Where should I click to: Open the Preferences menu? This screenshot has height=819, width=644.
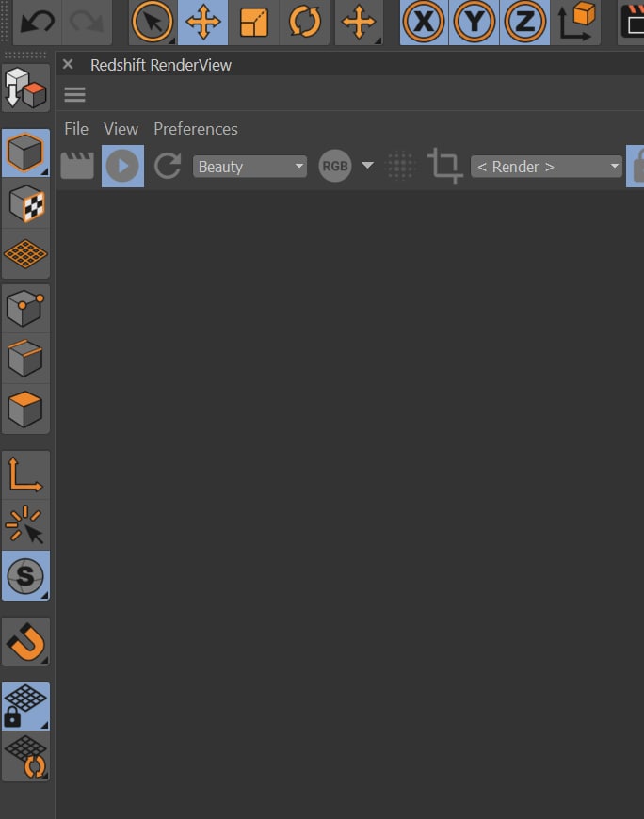[195, 128]
